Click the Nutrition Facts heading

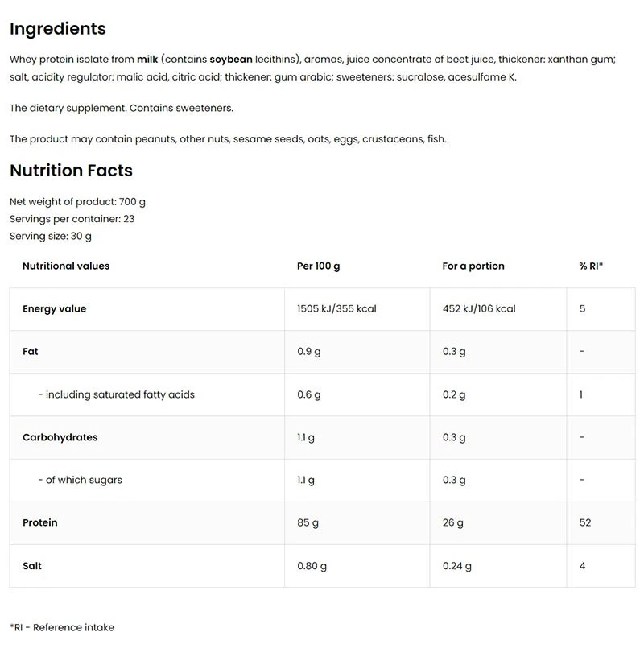coord(71,171)
